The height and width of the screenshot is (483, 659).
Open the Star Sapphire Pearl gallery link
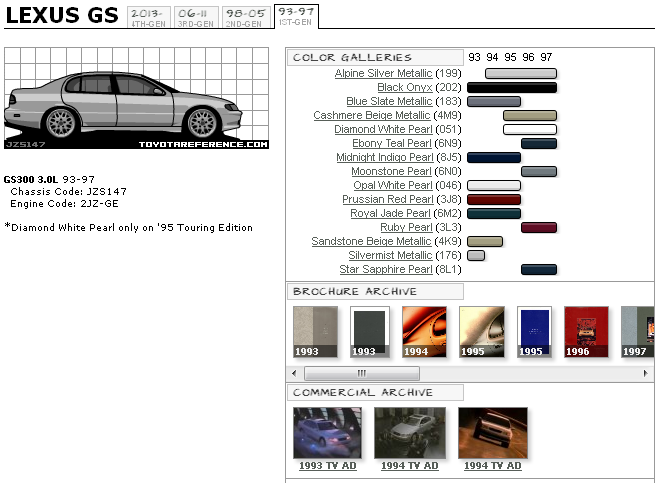pos(386,269)
